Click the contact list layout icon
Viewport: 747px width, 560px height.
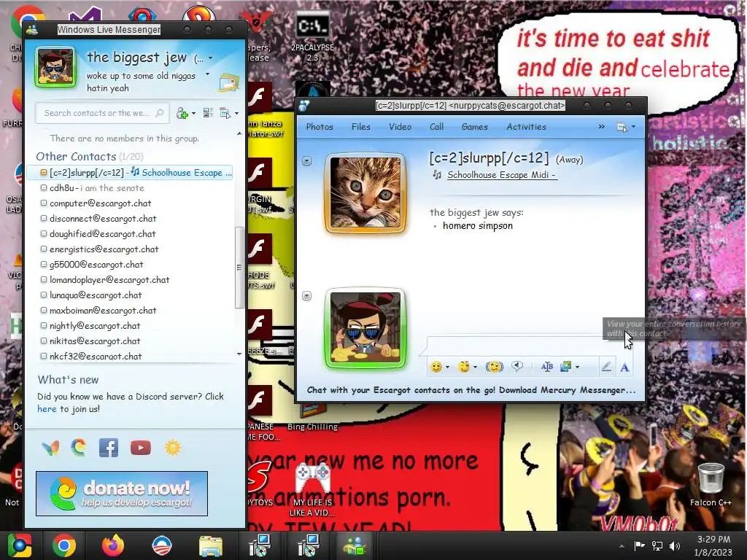tap(208, 113)
